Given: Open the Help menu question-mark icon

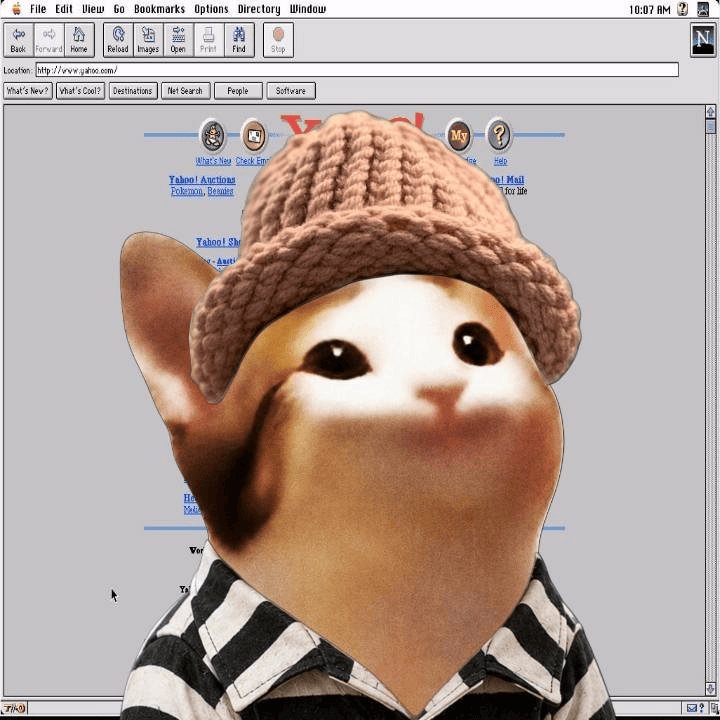Looking at the screenshot, I should pyautogui.click(x=683, y=9).
